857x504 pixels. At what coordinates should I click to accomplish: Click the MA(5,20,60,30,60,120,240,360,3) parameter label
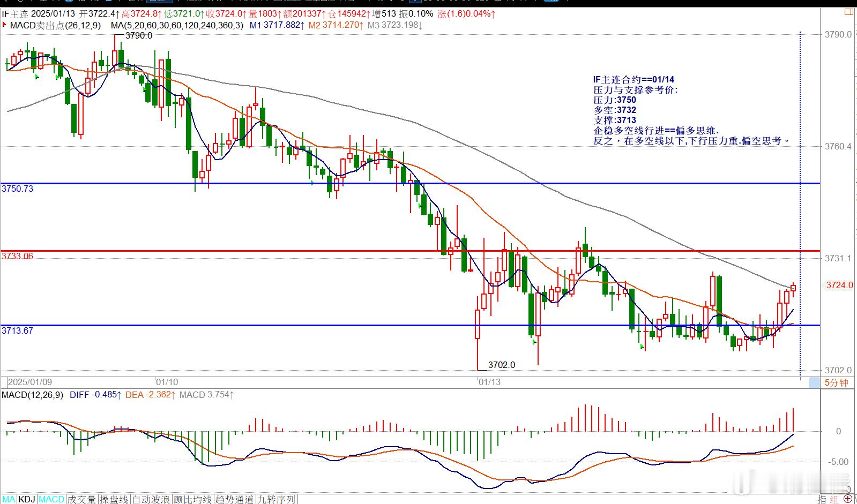point(177,25)
